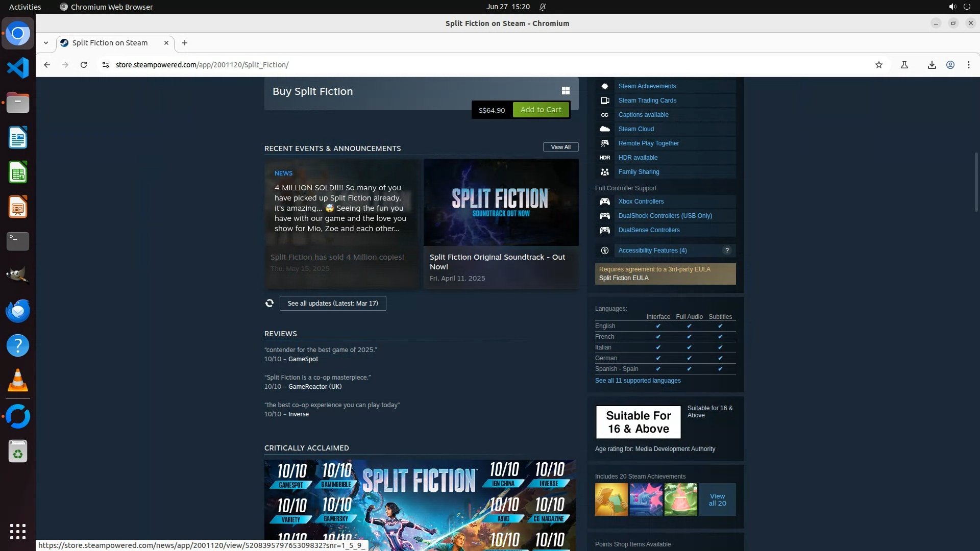The image size is (980, 551).
Task: Click the Xbox Controllers gamepad icon
Action: point(605,202)
